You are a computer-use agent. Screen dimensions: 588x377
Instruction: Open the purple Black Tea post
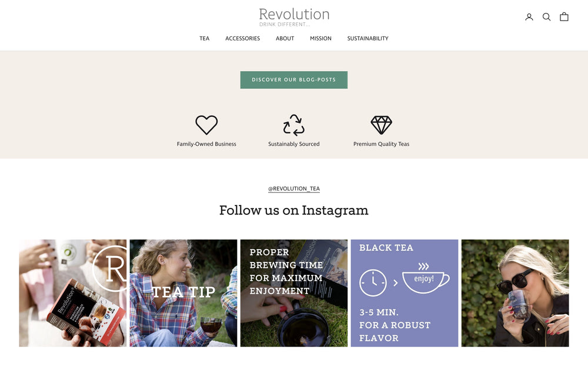tap(405, 293)
